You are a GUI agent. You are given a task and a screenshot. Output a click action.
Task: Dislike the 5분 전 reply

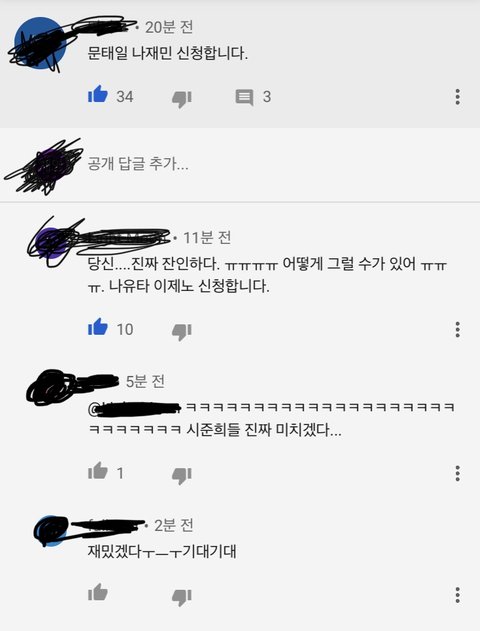point(182,476)
